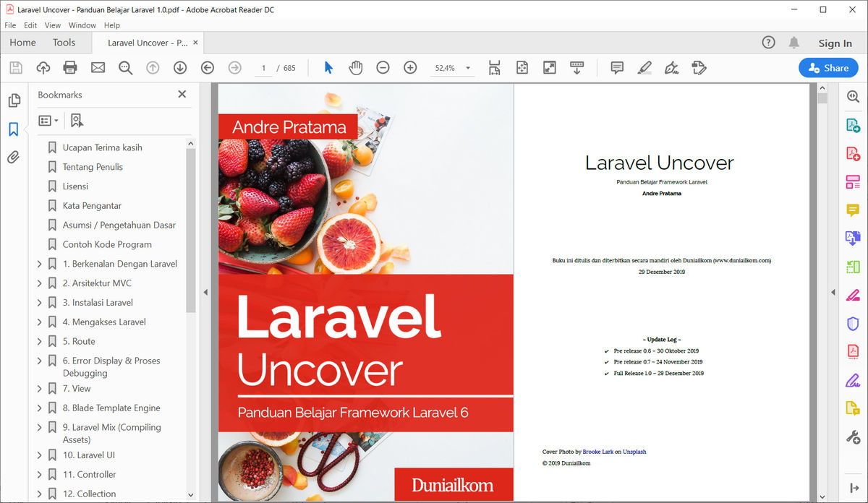Close the Bookmarks panel
868x503 pixels.
click(182, 94)
